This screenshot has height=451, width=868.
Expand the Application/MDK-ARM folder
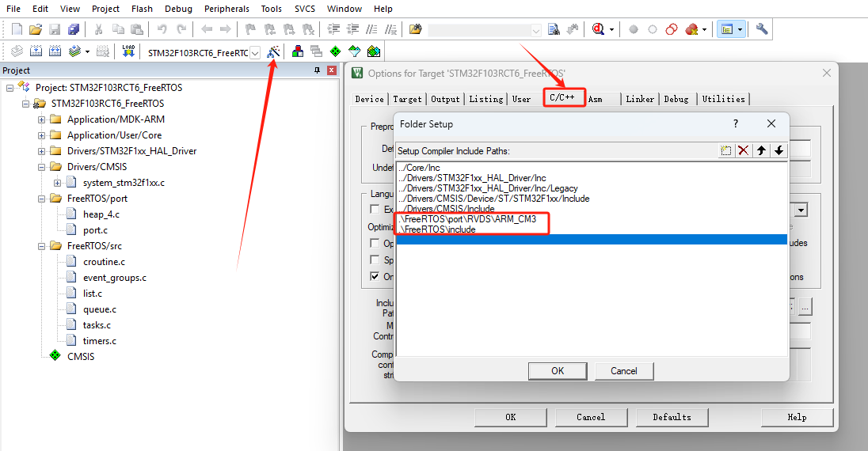41,119
